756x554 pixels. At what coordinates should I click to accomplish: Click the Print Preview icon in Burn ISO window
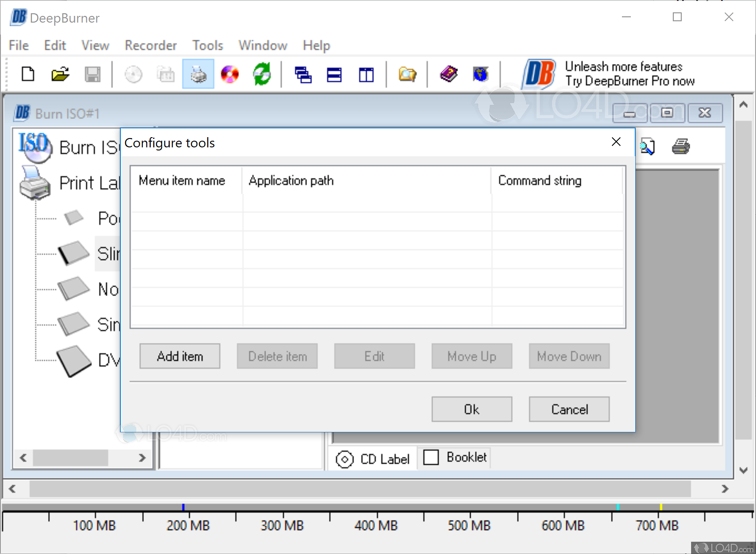pos(647,146)
